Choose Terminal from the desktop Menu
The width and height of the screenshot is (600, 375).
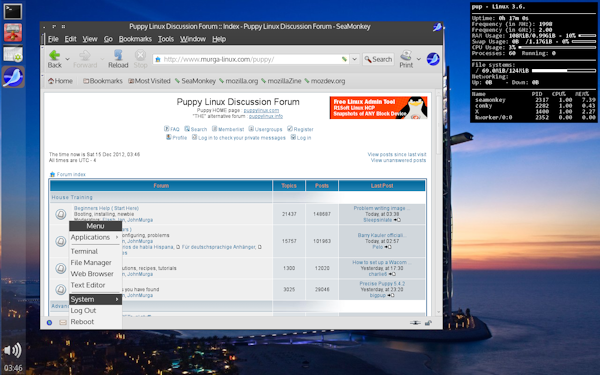tap(95, 251)
